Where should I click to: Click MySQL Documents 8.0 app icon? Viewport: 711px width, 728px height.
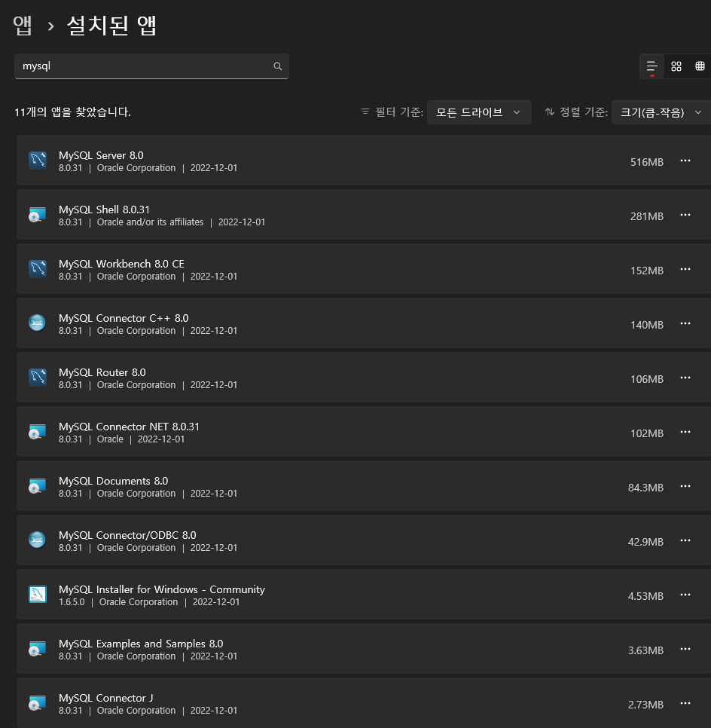pyautogui.click(x=38, y=486)
